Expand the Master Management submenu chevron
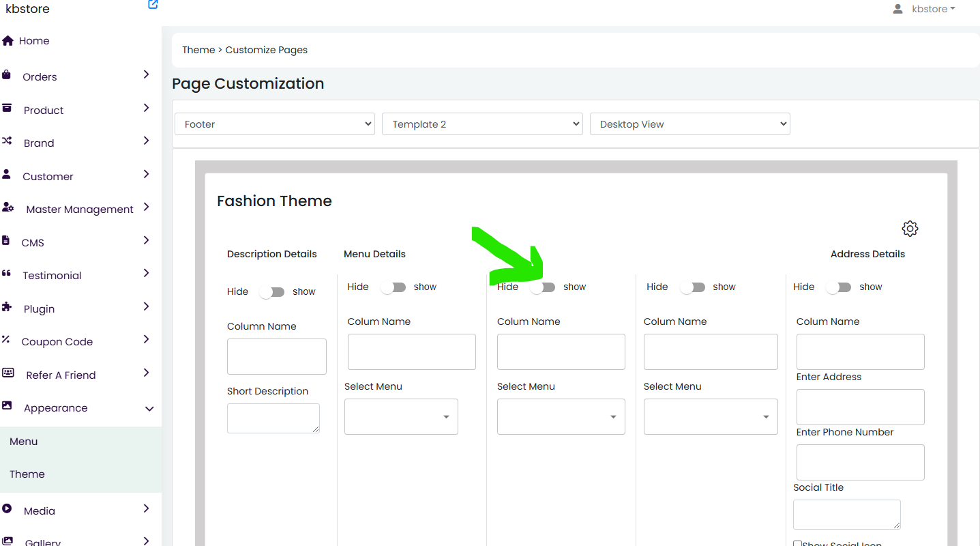This screenshot has width=980, height=546. [x=146, y=207]
